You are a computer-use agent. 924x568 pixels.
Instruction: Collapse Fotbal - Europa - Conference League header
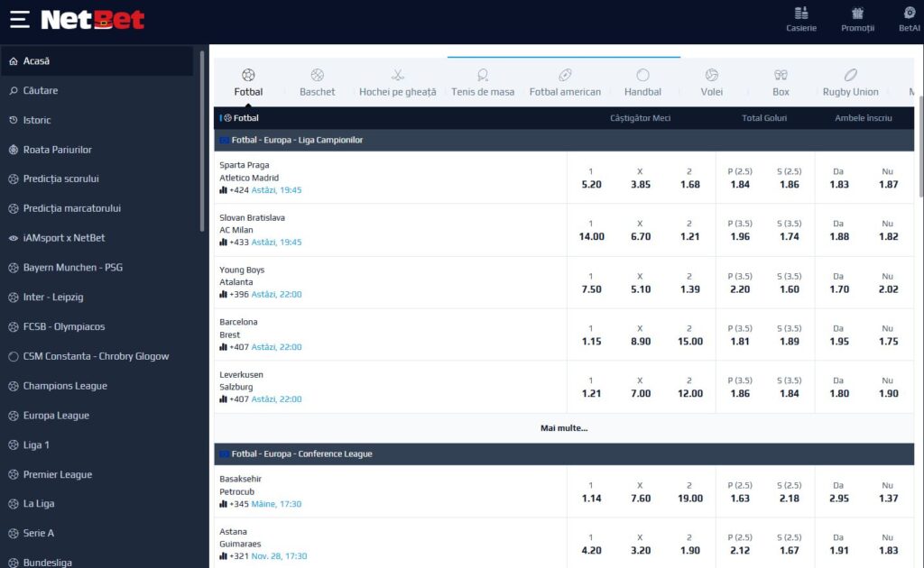(564, 453)
